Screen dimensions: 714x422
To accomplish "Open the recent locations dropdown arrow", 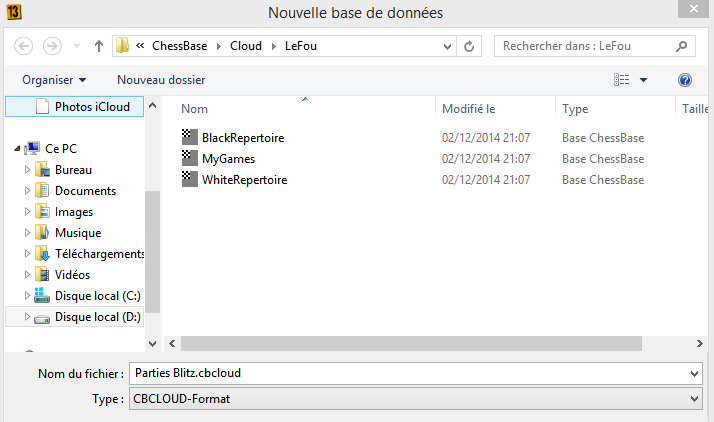I will [76, 46].
